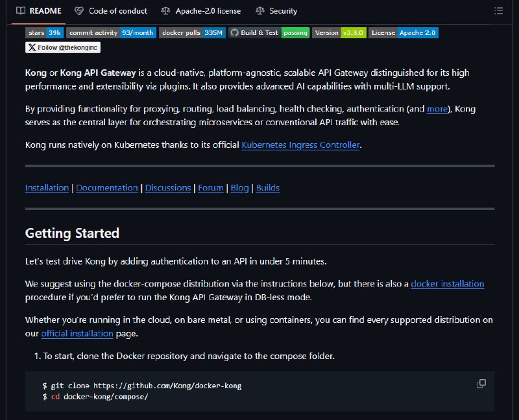519x420 pixels.
Task: Open the Forum link
Action: (211, 188)
